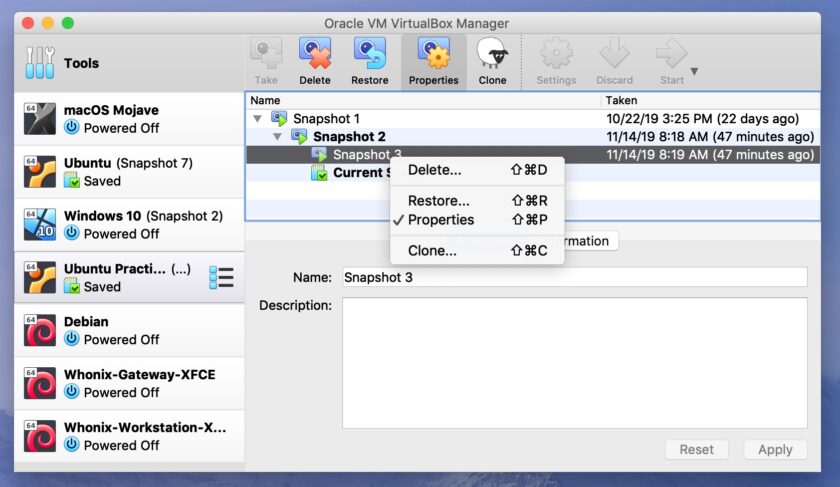Click the Start arrow toolbar icon
This screenshot has width=840, height=487.
671,54
